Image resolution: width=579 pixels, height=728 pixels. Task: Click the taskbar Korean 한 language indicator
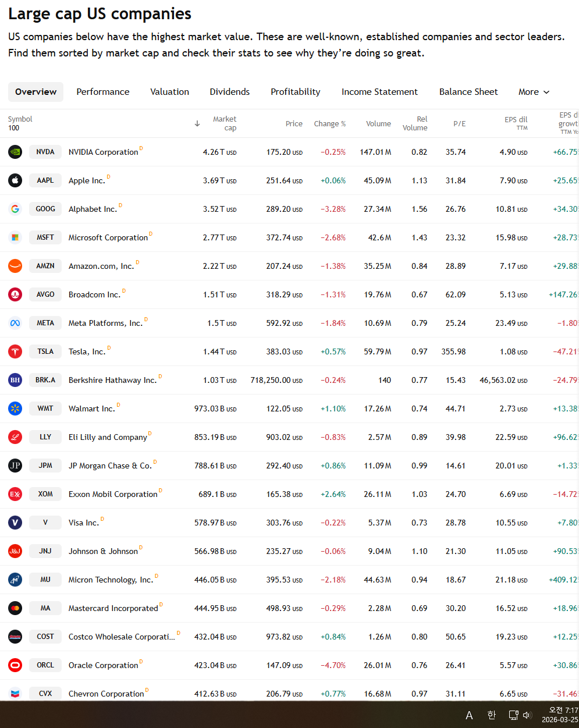[x=491, y=715]
